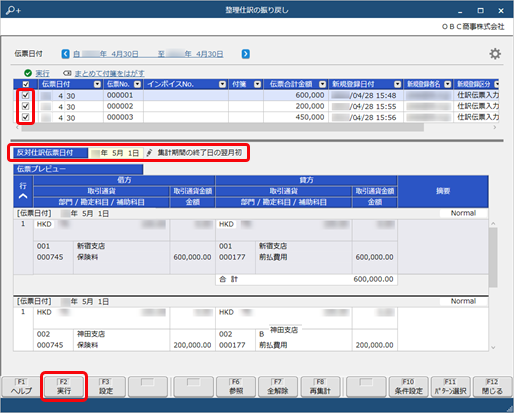Go to previous date range arrow
Viewport: 514px width, 413px height.
66,54
